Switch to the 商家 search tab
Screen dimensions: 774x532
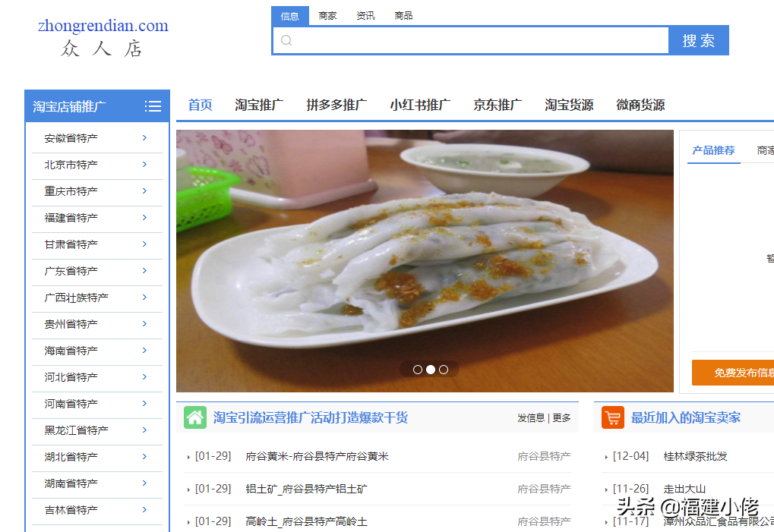click(327, 16)
